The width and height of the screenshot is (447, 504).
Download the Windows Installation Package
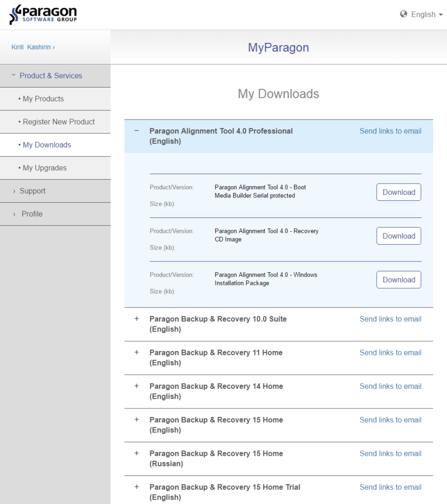coord(399,280)
